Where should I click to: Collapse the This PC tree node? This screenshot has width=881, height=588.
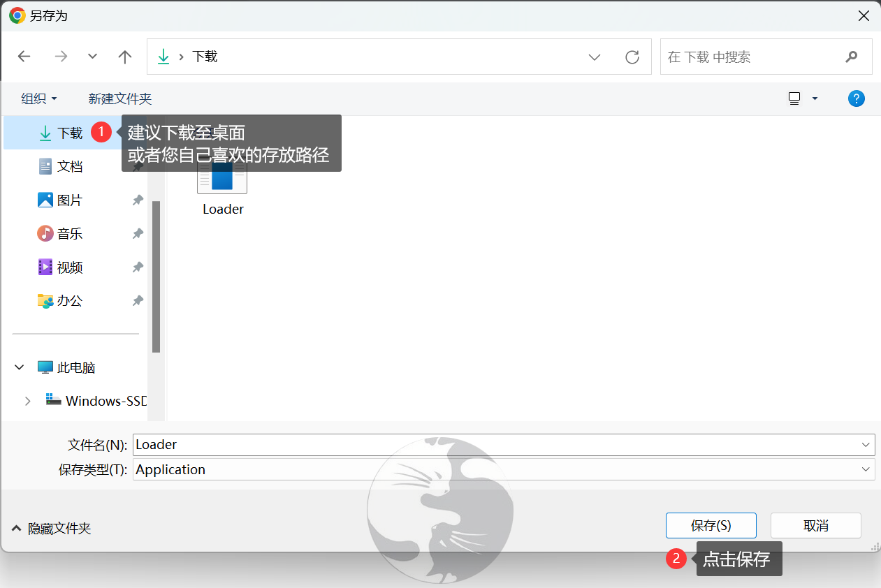(20, 367)
